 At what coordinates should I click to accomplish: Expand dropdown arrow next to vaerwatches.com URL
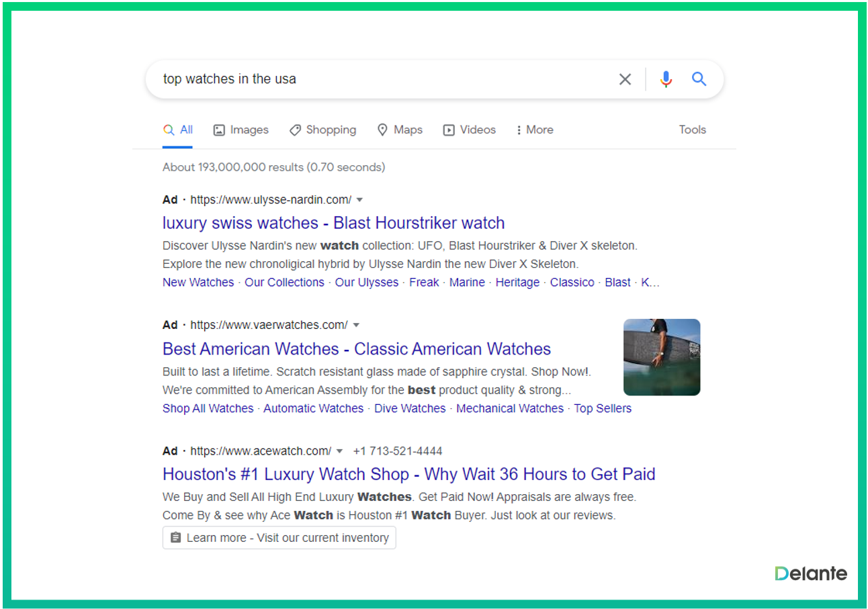pos(356,326)
